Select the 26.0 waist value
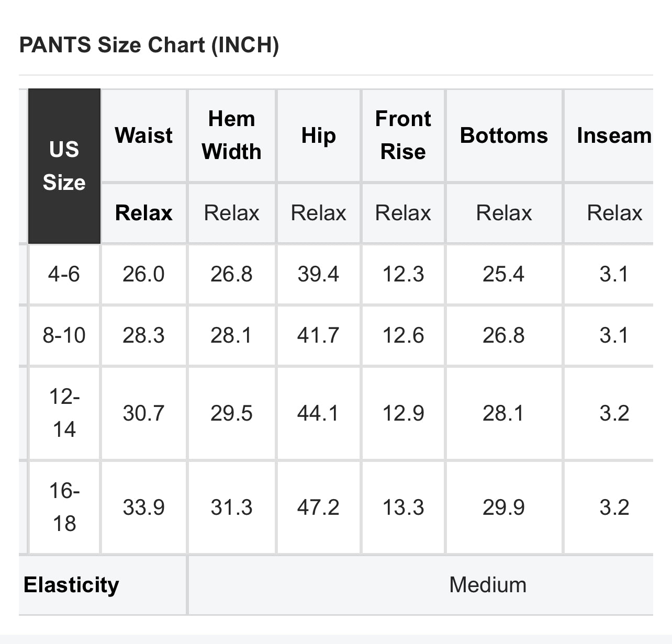This screenshot has width=672, height=644. pos(143,274)
